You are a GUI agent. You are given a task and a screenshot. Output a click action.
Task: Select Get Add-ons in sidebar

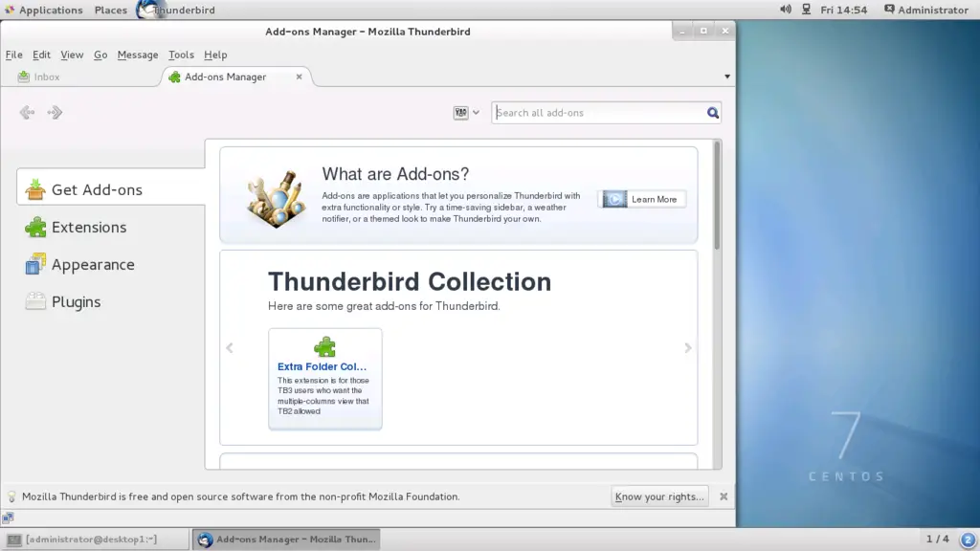111,190
